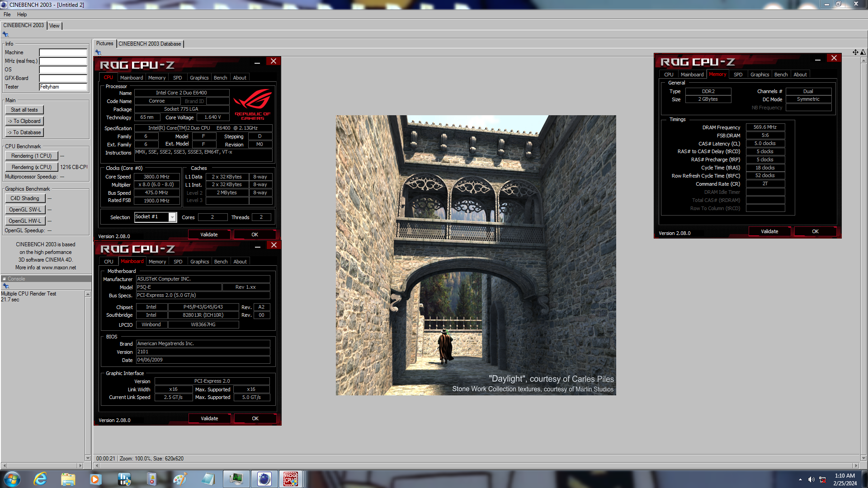The width and height of the screenshot is (868, 488).
Task: Click the pin icon in Console panel
Action: (6, 286)
